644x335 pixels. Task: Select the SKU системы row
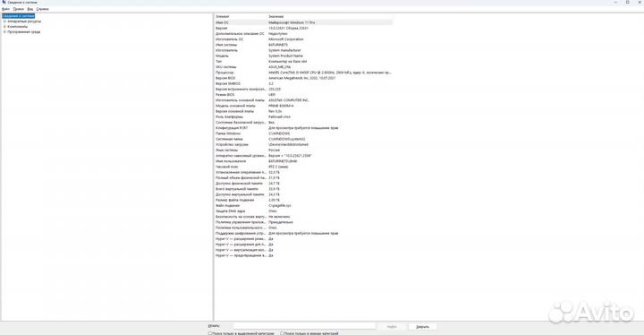pyautogui.click(x=303, y=66)
